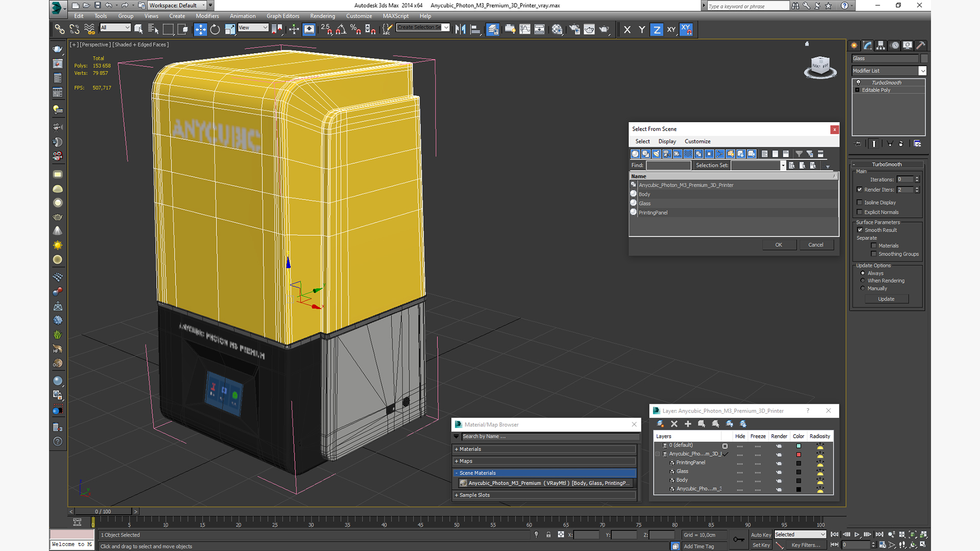The image size is (980, 551).
Task: Click red color swatch of Anycubic layer
Action: tap(799, 455)
